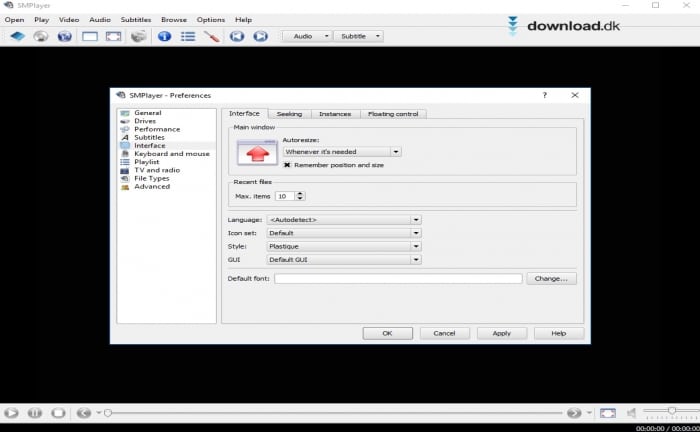The height and width of the screenshot is (432, 700).
Task: Click the Pause control at bottom
Action: (x=34, y=413)
